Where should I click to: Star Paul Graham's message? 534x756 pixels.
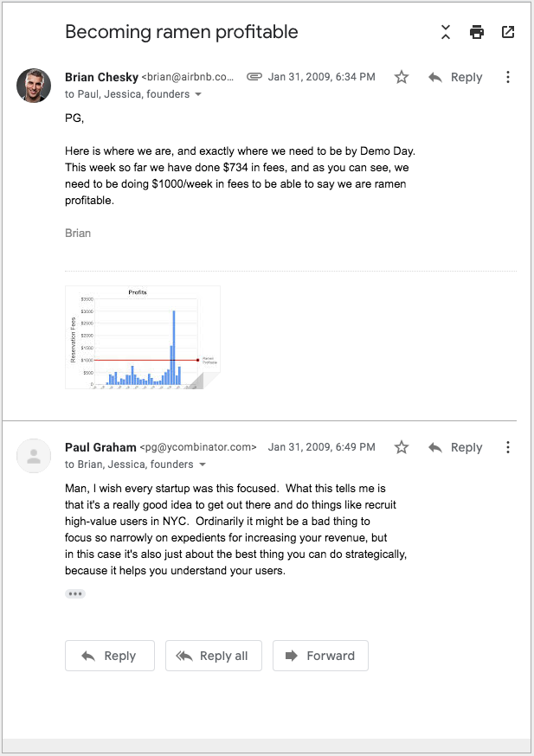pyautogui.click(x=402, y=447)
